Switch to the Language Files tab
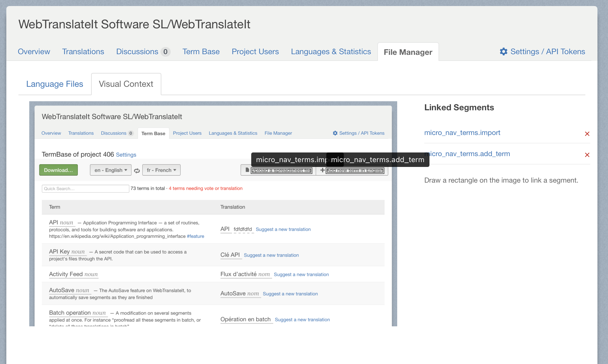608x364 pixels. [55, 84]
